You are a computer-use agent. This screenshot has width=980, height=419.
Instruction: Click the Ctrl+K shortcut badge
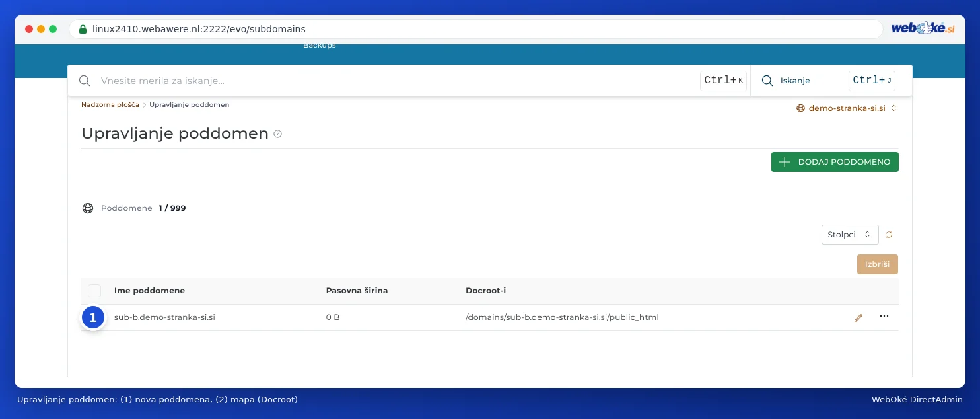tap(723, 81)
